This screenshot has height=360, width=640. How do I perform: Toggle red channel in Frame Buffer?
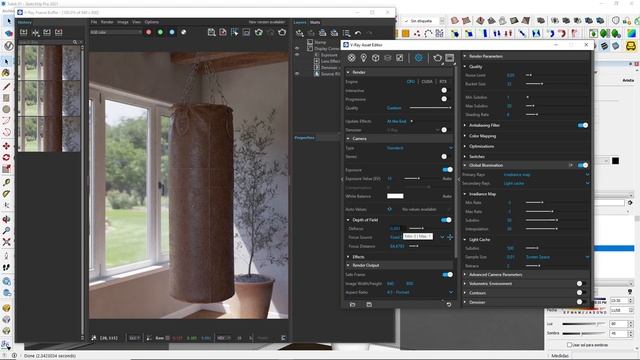pyautogui.click(x=149, y=32)
